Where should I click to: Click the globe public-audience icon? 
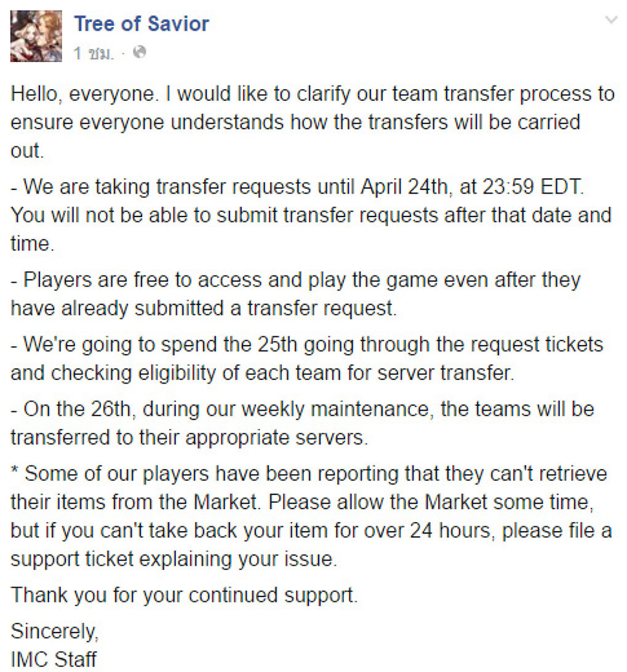coord(140,53)
